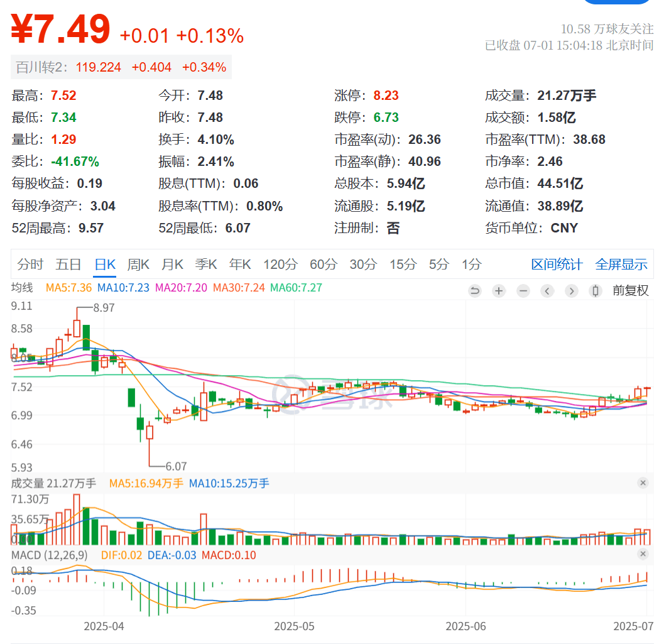659x644 pixels.
Task: Click the 10.58 万球友关注 follower count
Action: coord(607,29)
